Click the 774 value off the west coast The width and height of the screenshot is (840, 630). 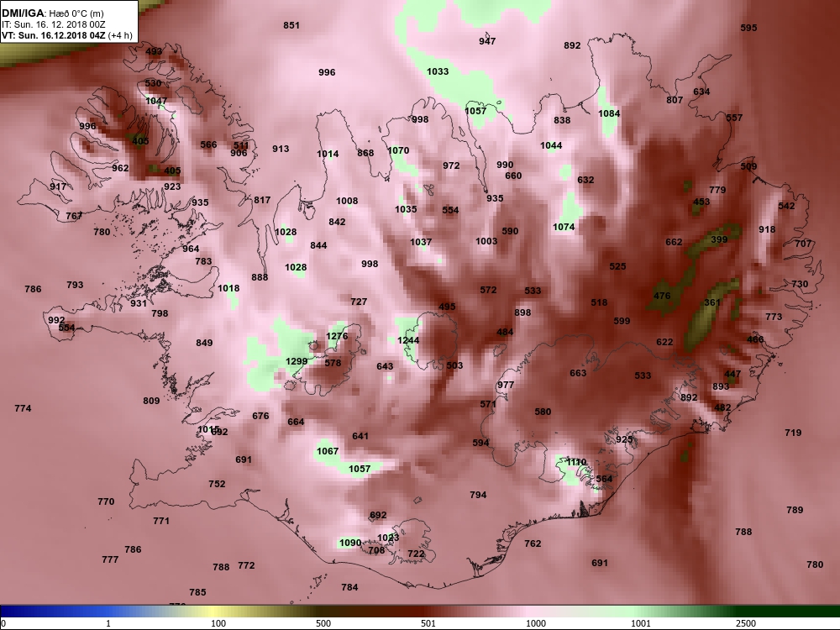click(23, 408)
